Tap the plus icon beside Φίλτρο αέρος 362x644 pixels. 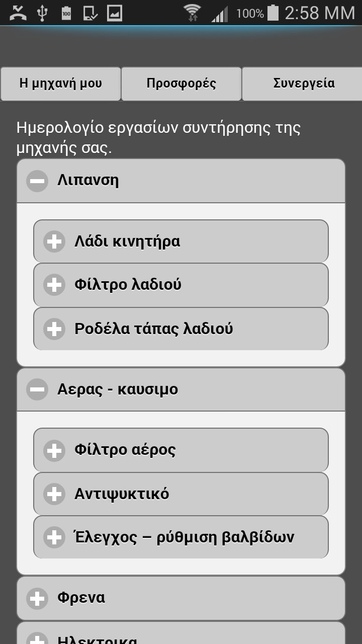[x=54, y=450]
